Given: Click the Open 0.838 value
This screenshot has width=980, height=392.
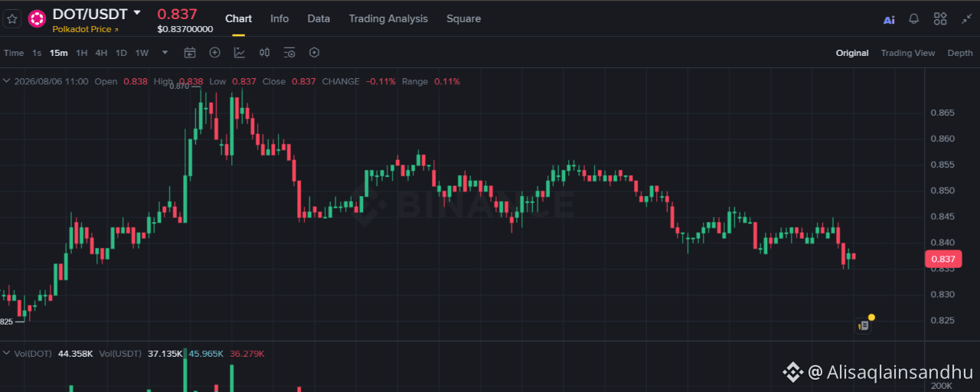Looking at the screenshot, I should pos(136,81).
